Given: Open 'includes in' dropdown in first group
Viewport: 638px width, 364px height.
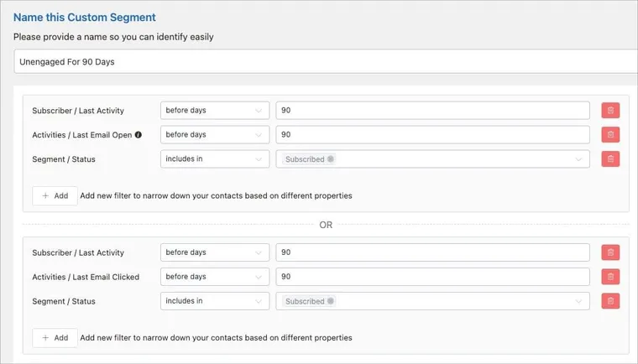Looking at the screenshot, I should [215, 159].
